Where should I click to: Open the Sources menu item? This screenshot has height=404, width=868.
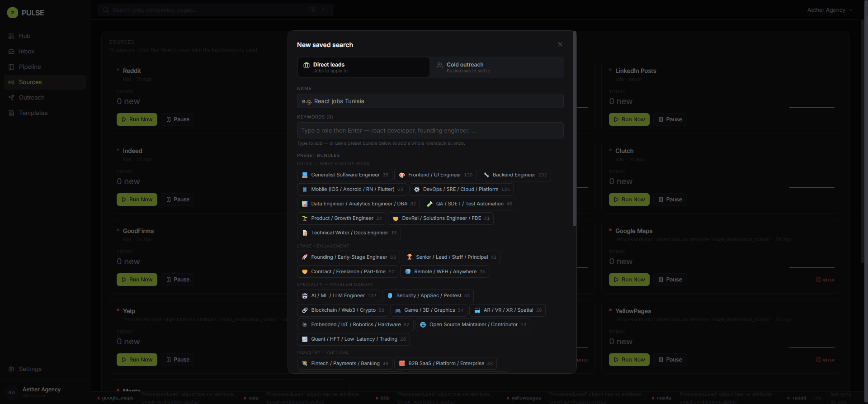tap(45, 82)
